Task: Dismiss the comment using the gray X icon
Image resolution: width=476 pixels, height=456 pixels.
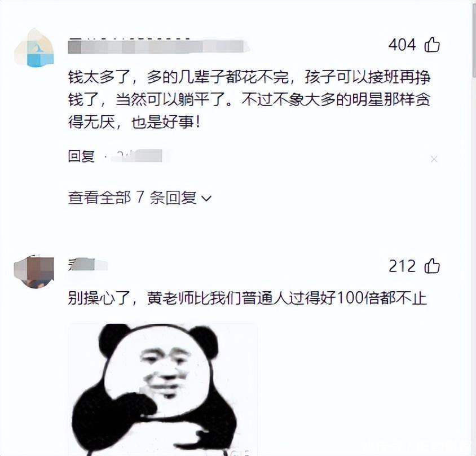Action: (x=434, y=159)
